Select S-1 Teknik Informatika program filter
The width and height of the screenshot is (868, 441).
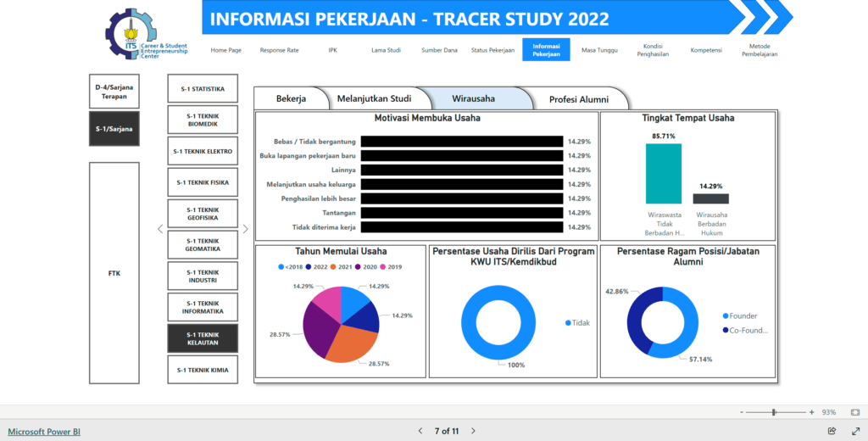[203, 306]
